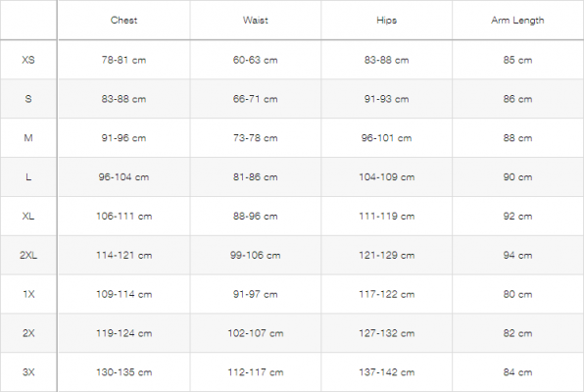Click the Chest column header
The image size is (584, 392).
pos(123,21)
